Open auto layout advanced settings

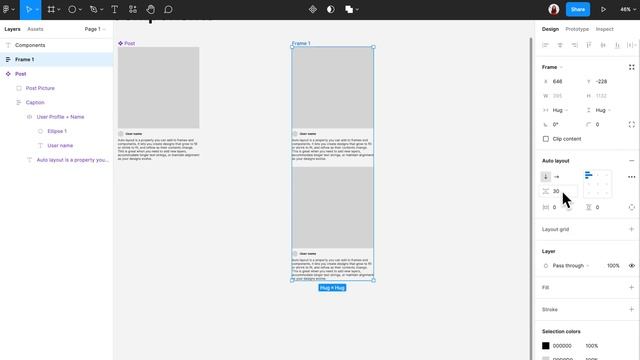click(631, 177)
